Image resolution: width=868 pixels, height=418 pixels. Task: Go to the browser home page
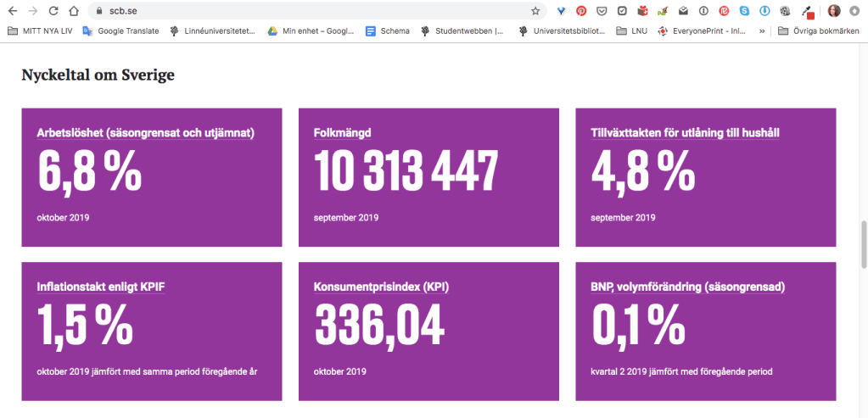74,11
